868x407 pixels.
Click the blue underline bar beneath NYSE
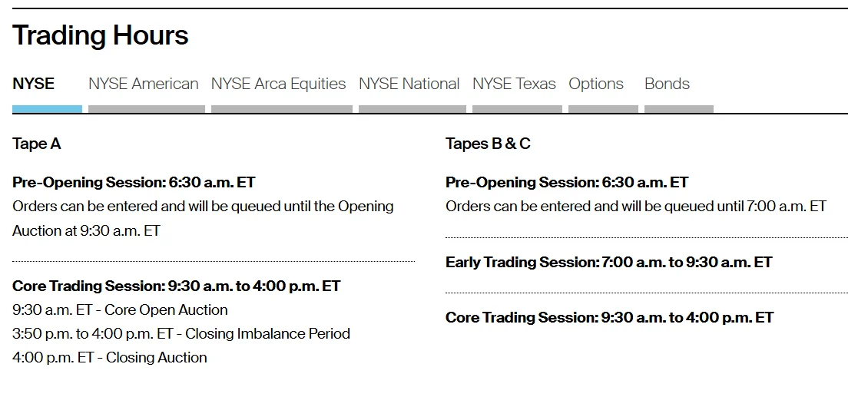(x=47, y=109)
